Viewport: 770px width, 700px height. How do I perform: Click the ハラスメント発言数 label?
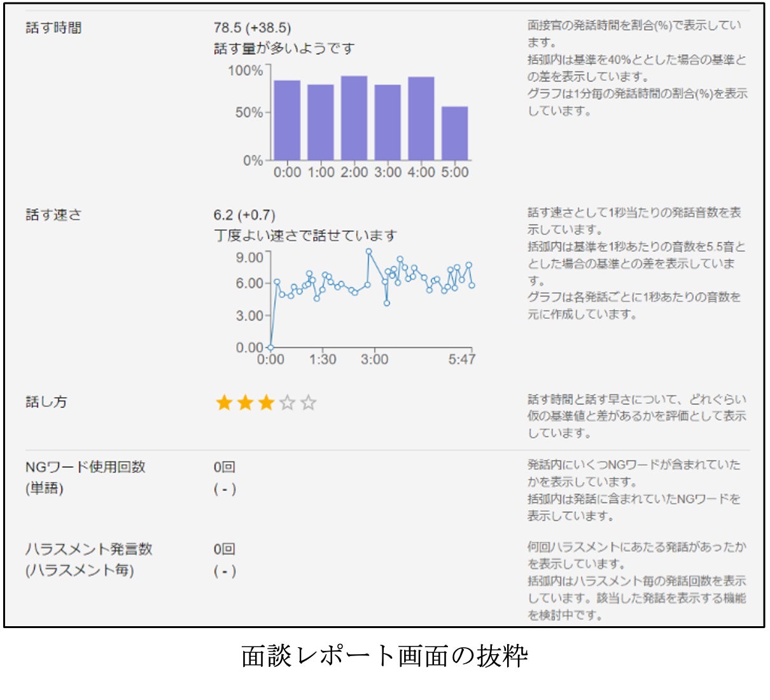coord(89,549)
